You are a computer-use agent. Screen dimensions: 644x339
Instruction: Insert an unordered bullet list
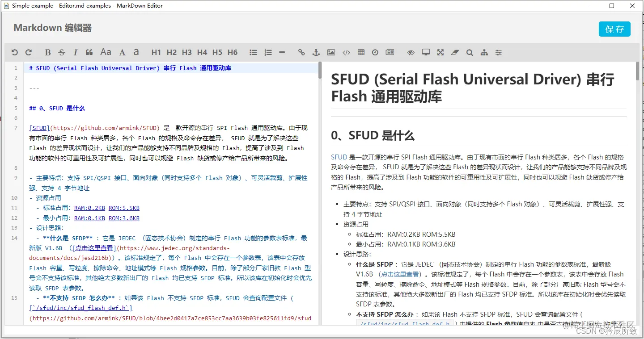pos(253,52)
